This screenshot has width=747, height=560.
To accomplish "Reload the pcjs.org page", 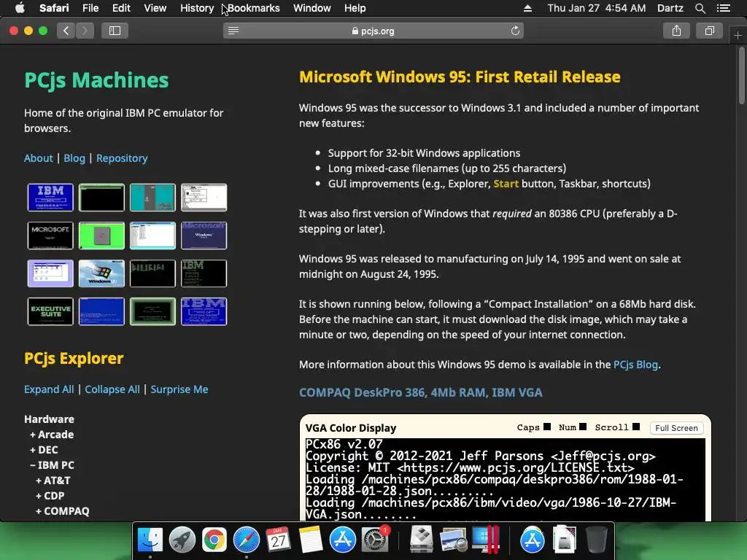I will pyautogui.click(x=515, y=31).
